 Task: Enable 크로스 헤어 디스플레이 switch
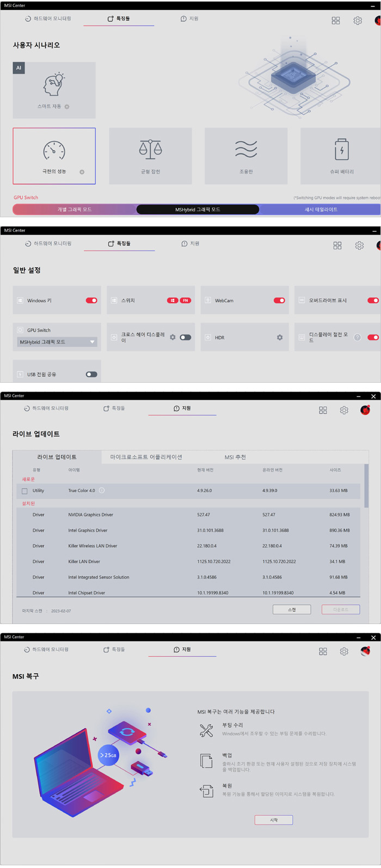[186, 338]
